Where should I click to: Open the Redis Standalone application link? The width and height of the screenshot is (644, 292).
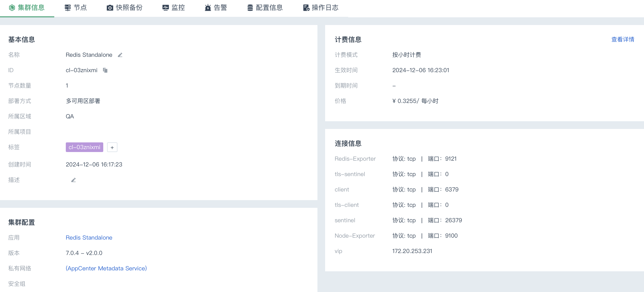[x=89, y=238]
